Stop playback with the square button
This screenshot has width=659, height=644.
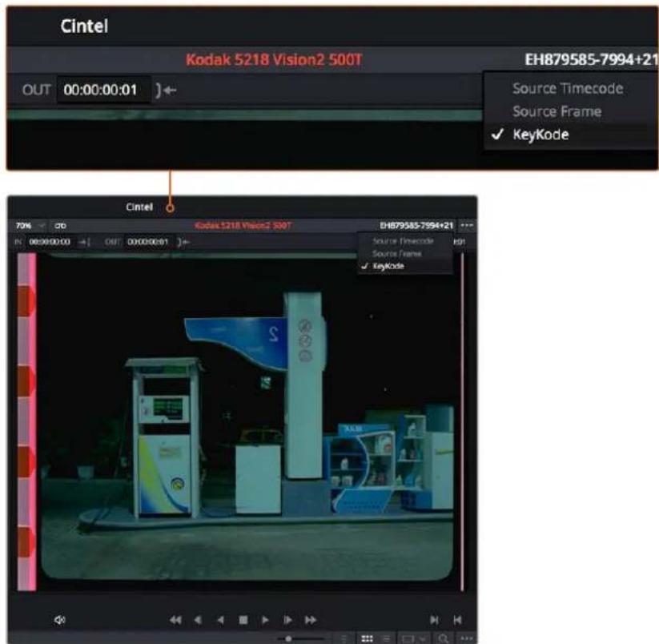point(243,620)
